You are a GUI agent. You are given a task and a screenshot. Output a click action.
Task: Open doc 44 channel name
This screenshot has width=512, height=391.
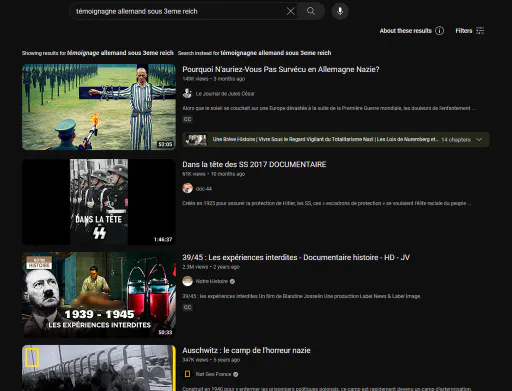pos(204,189)
